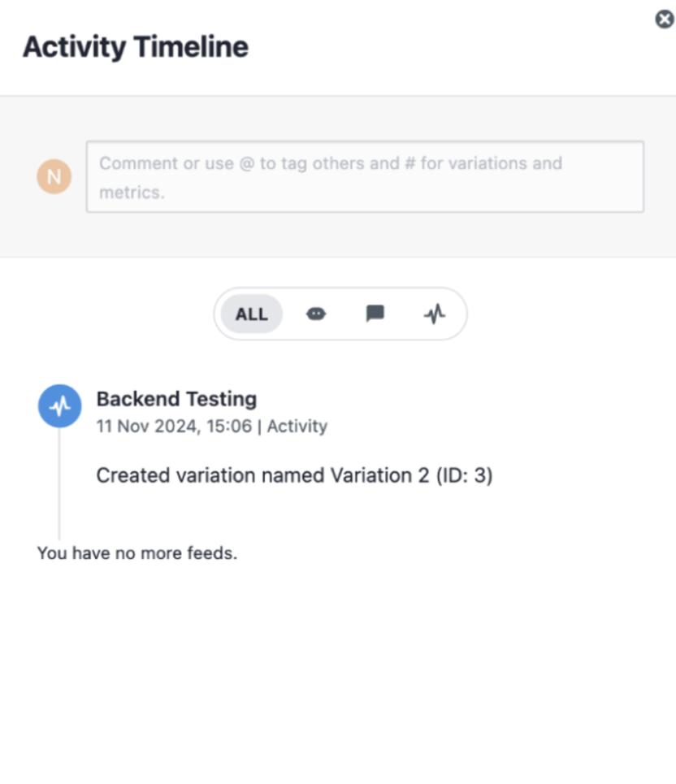Close the Activity Timeline panel

point(665,19)
